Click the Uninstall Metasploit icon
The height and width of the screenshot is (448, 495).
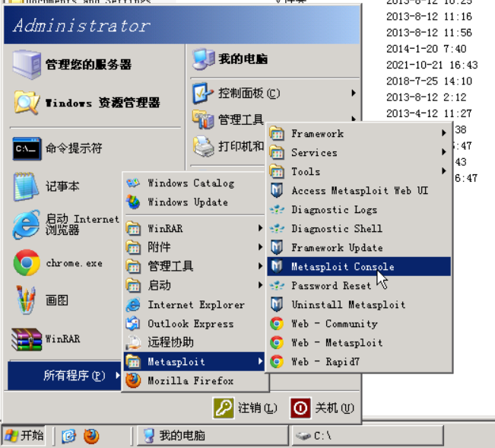277,305
